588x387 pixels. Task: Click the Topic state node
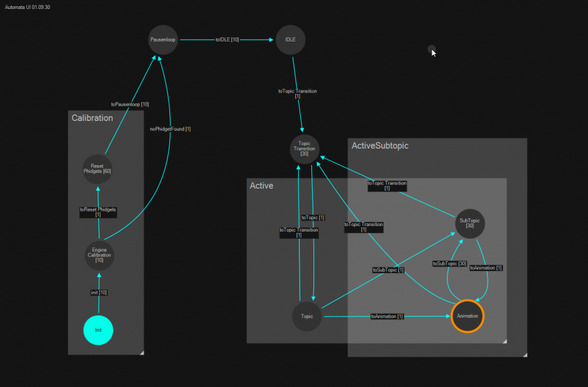click(x=306, y=317)
